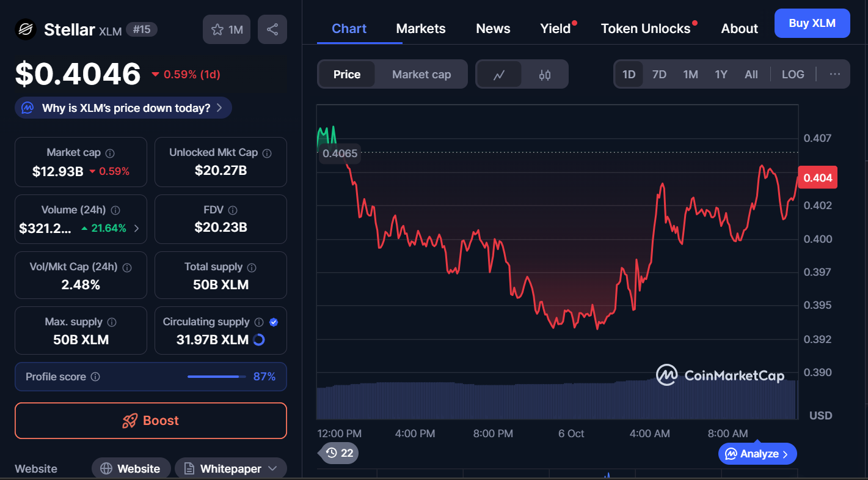Switch to line chart view icon
868x480 pixels.
point(499,75)
